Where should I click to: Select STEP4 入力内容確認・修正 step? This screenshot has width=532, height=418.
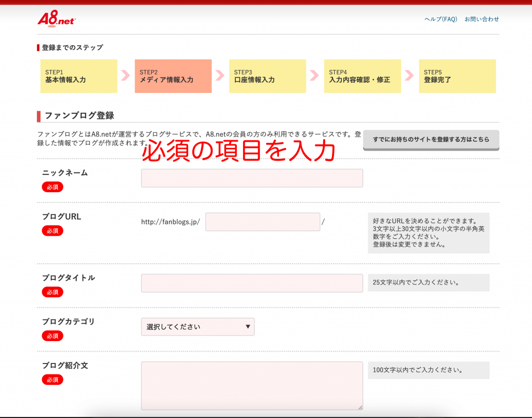point(362,76)
